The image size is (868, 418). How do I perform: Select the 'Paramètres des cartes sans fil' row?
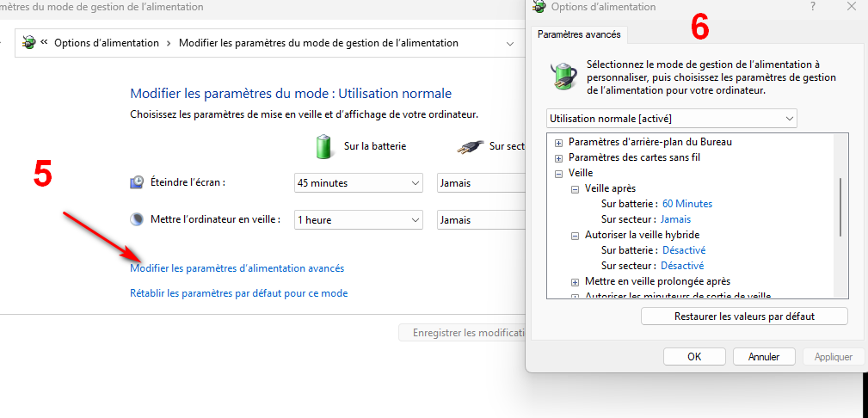click(634, 157)
